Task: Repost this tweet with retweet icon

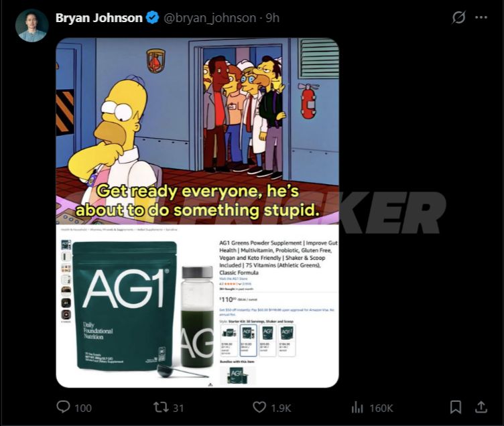Action: (x=161, y=407)
